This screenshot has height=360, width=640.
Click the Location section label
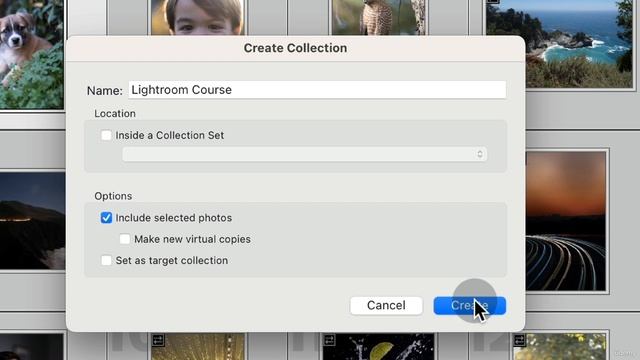click(x=115, y=113)
